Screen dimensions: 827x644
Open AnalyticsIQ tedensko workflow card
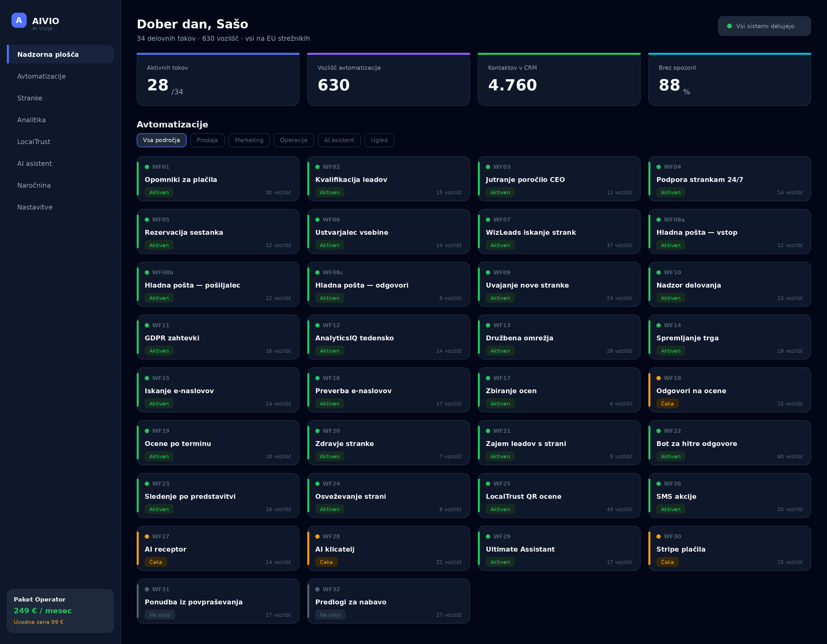click(x=388, y=337)
